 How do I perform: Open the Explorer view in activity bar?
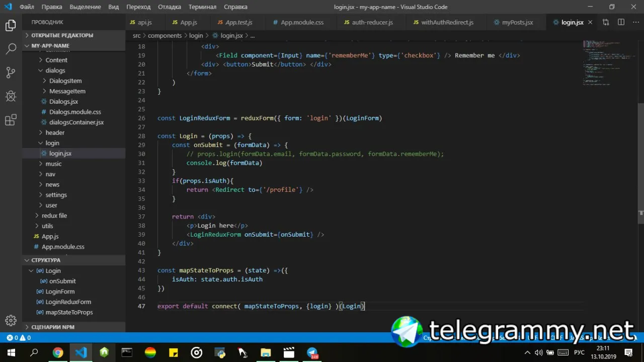(x=11, y=26)
